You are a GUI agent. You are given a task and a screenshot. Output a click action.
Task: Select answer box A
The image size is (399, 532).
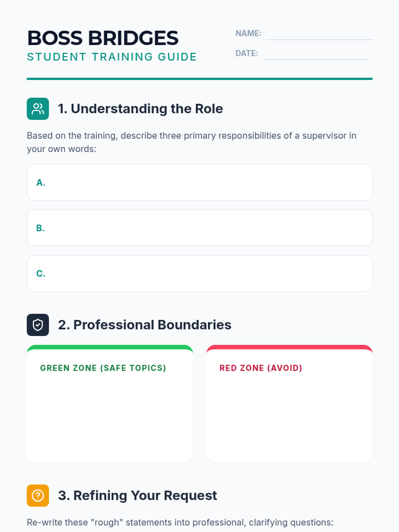[x=199, y=183]
